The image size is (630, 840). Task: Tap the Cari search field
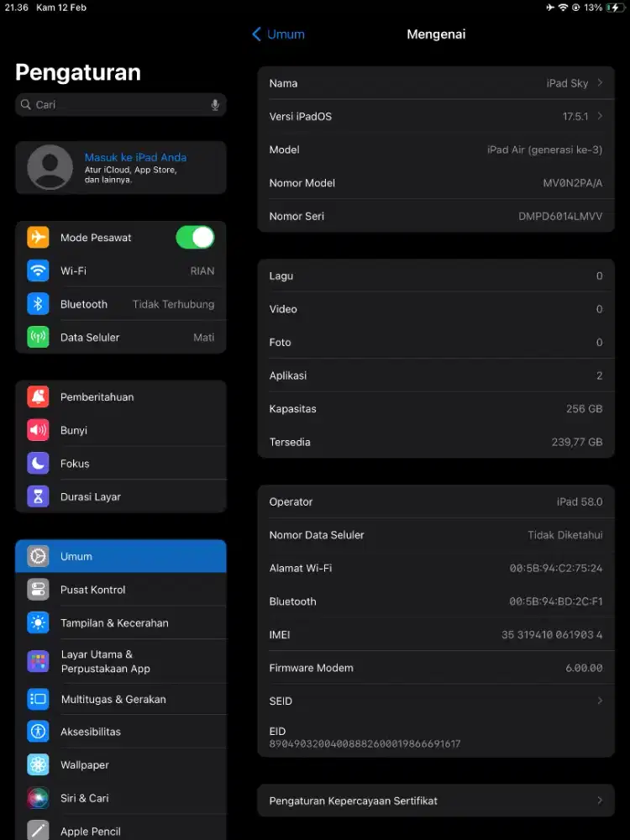[120, 104]
